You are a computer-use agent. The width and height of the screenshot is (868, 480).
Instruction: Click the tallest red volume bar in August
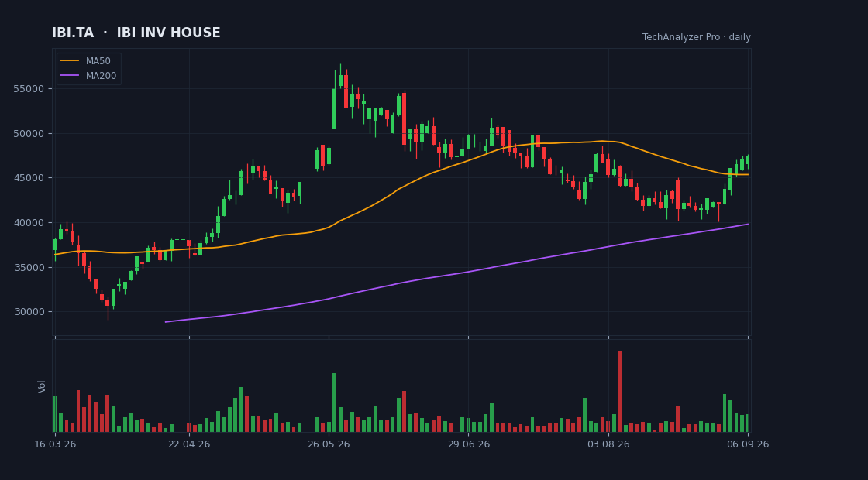tap(619, 392)
